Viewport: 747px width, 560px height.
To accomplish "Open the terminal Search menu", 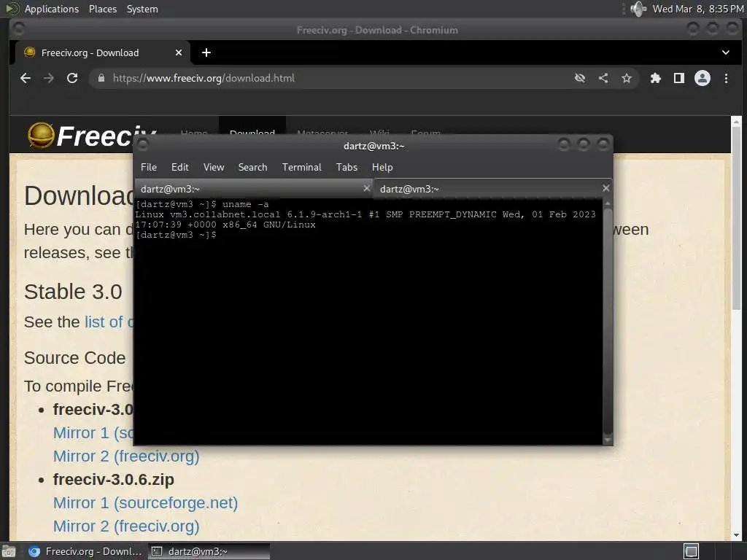I will pos(252,167).
